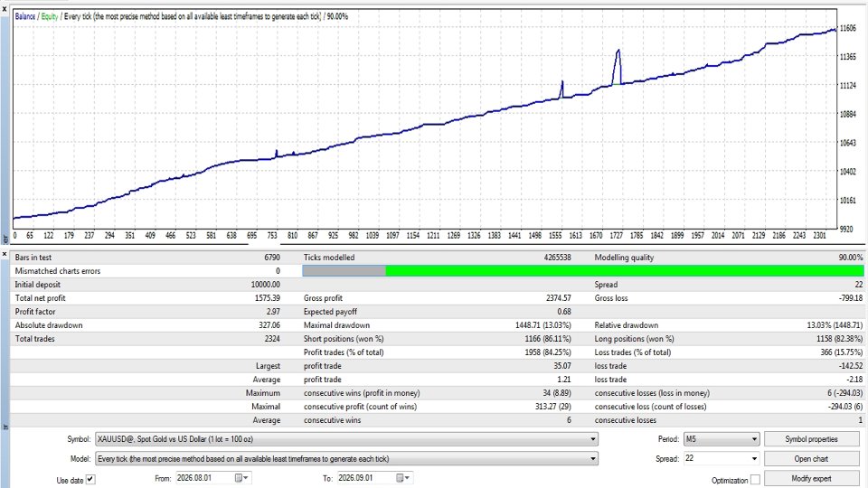Image resolution: width=868 pixels, height=488 pixels.
Task: Toggle the Use date checkbox
Action: 90,480
